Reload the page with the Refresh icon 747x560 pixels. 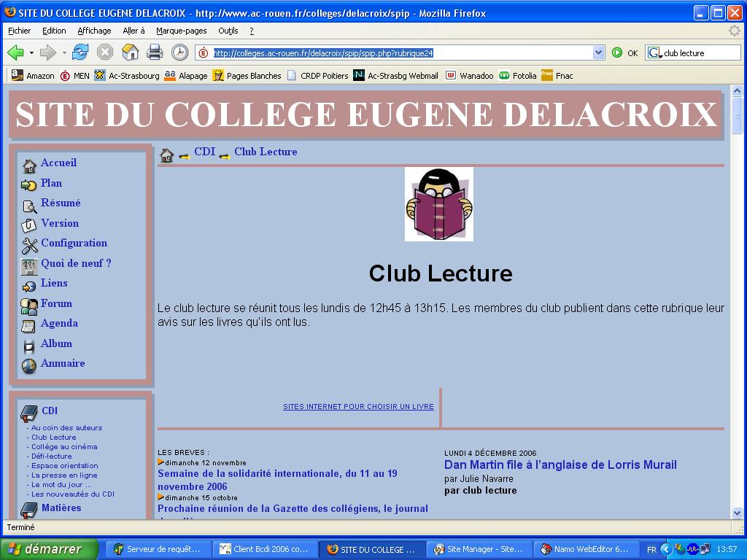pyautogui.click(x=80, y=52)
